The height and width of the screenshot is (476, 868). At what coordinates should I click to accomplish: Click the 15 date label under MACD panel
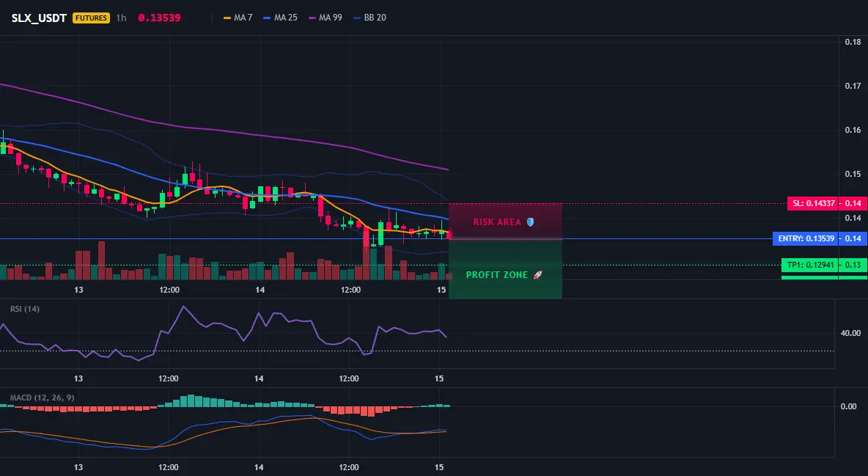pos(440,467)
